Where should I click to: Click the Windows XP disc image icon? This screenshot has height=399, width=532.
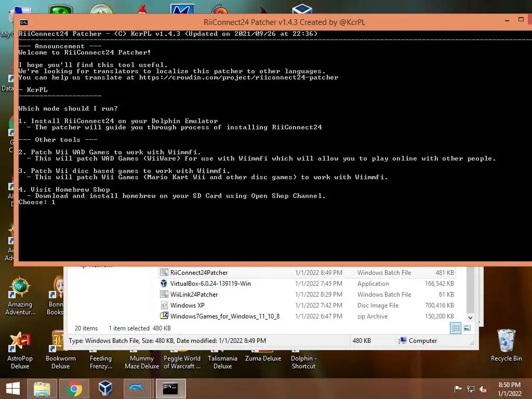coord(164,305)
